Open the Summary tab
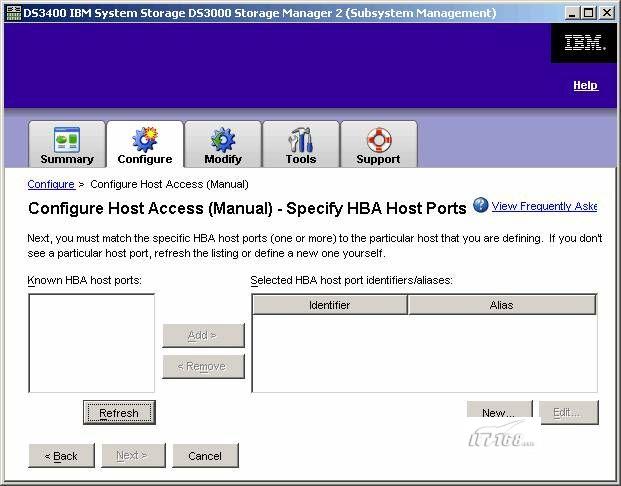The image size is (621, 486). pos(67,145)
